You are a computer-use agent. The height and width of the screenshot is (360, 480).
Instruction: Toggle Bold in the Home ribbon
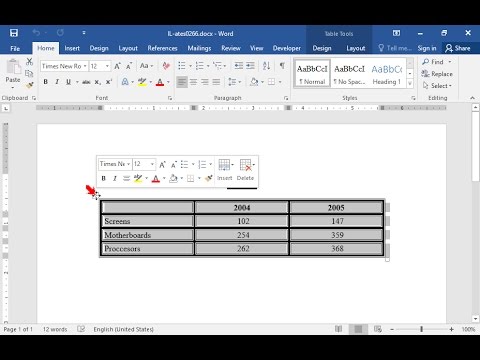(46, 82)
